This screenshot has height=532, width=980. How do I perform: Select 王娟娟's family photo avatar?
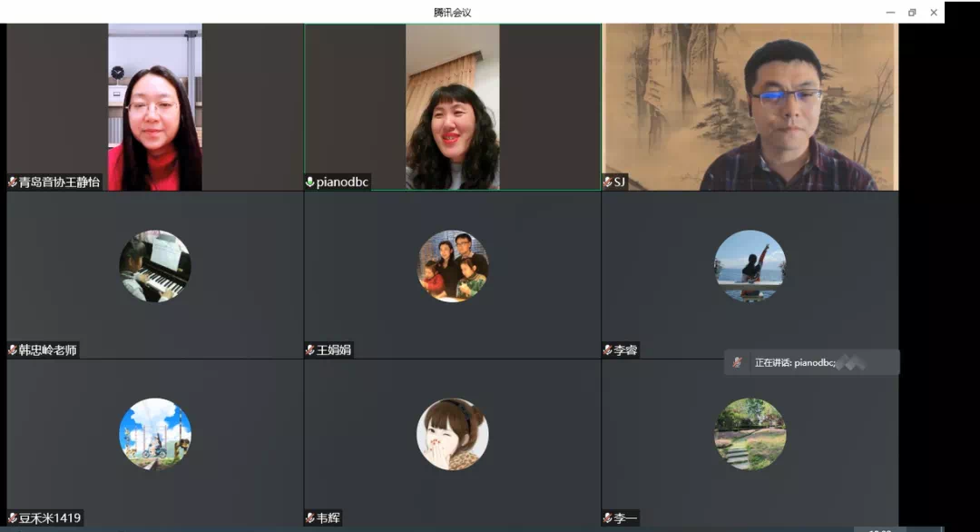point(453,266)
